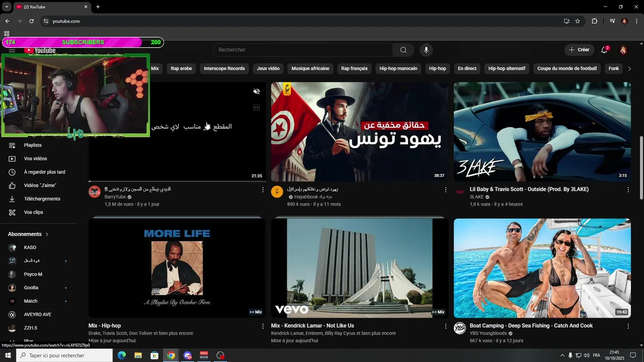Click the BarryTube channel avatar
Screen dimensions: 644x362
95,192
